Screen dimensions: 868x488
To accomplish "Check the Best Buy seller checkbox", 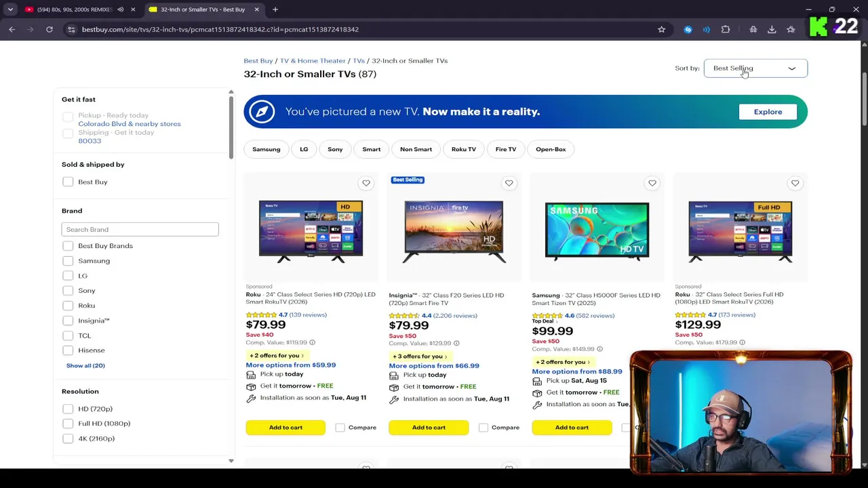I will point(68,182).
